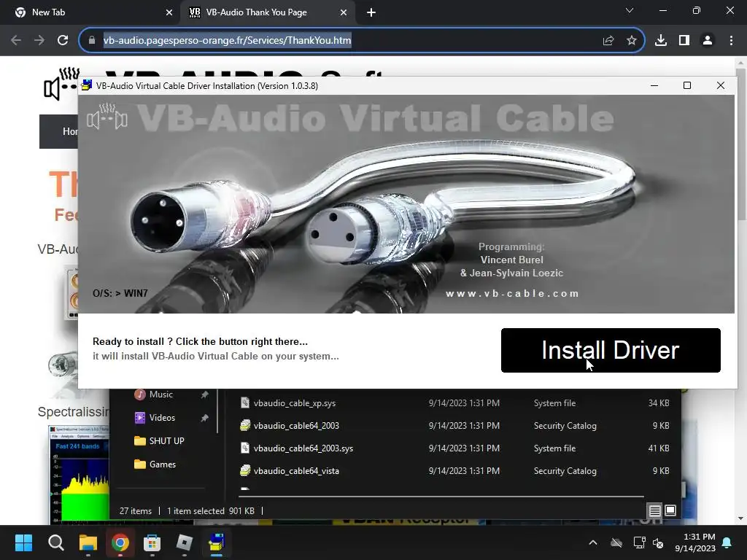Image resolution: width=747 pixels, height=560 pixels.
Task: Maximize the VB-Audio installer window
Action: tap(687, 86)
